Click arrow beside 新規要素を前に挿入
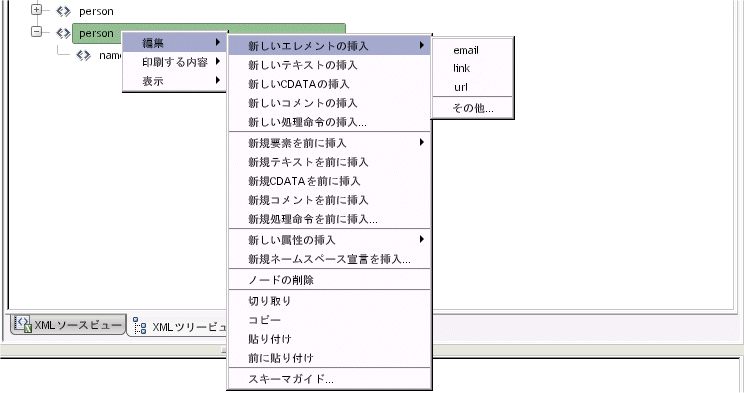Screen dimensions: 744x393 tap(421, 142)
